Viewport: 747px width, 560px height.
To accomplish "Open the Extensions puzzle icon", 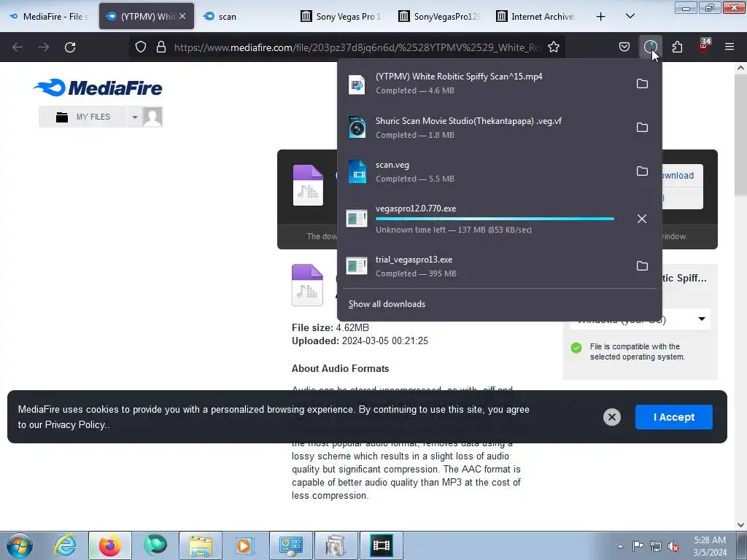I will (677, 47).
